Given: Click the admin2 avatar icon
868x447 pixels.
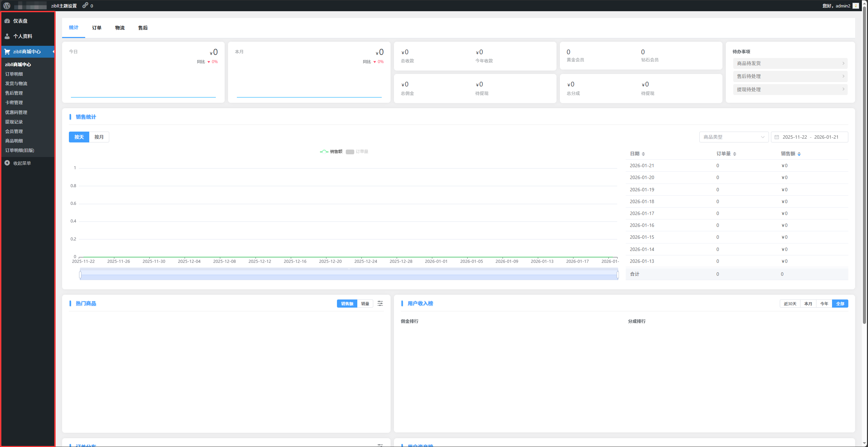Looking at the screenshot, I should (x=856, y=6).
